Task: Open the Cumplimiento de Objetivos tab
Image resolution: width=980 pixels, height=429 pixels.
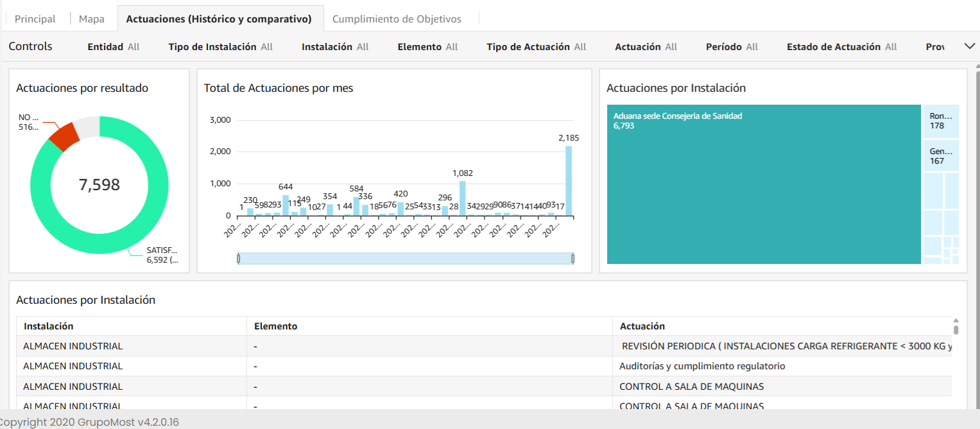Action: [397, 19]
